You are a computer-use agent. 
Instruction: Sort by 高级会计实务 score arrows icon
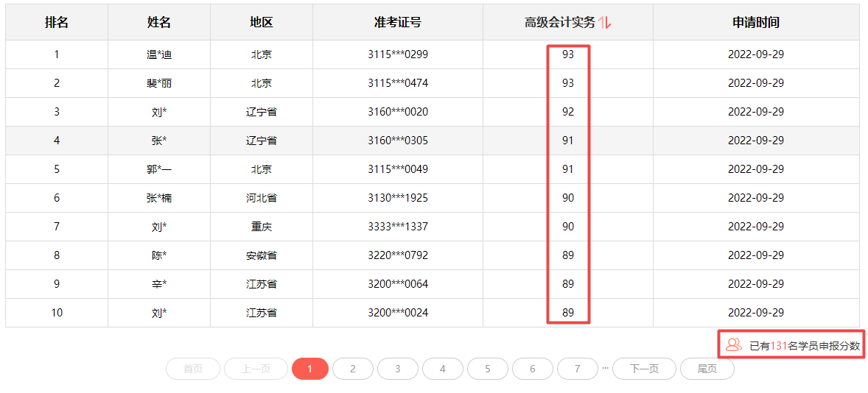[x=604, y=23]
